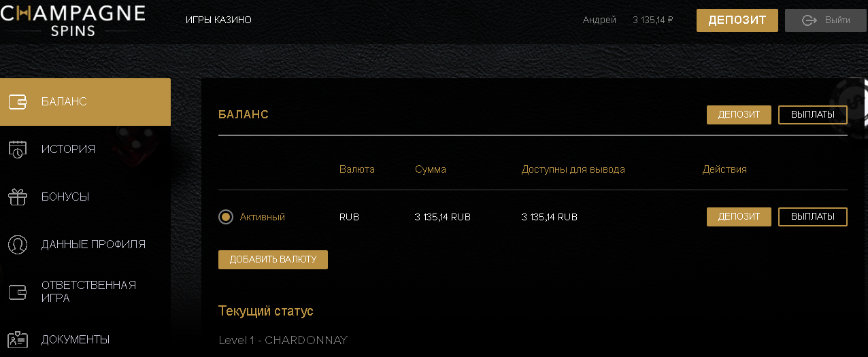This screenshot has height=357, width=868.
Task: Click the calendar clock icon beside История
Action: (18, 150)
